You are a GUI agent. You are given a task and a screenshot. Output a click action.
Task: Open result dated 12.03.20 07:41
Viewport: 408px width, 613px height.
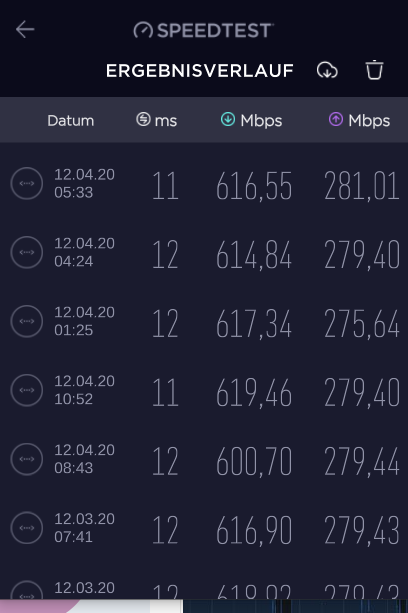[204, 528]
